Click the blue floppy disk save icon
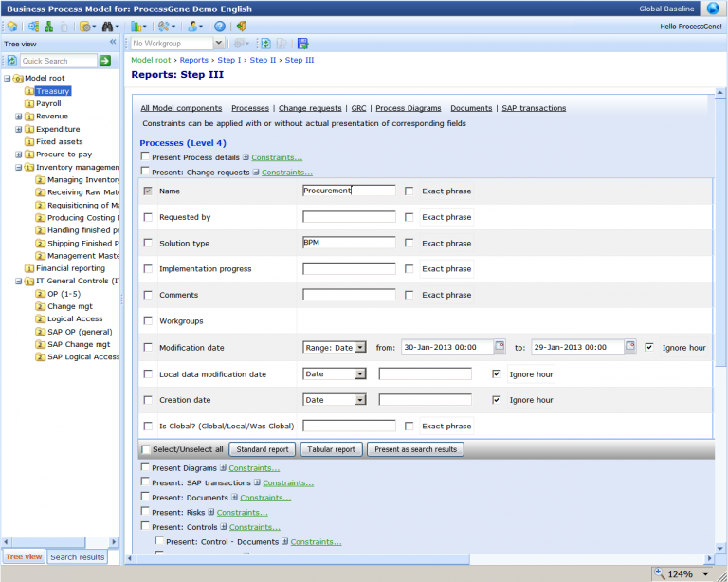This screenshot has height=582, width=728. (x=302, y=44)
